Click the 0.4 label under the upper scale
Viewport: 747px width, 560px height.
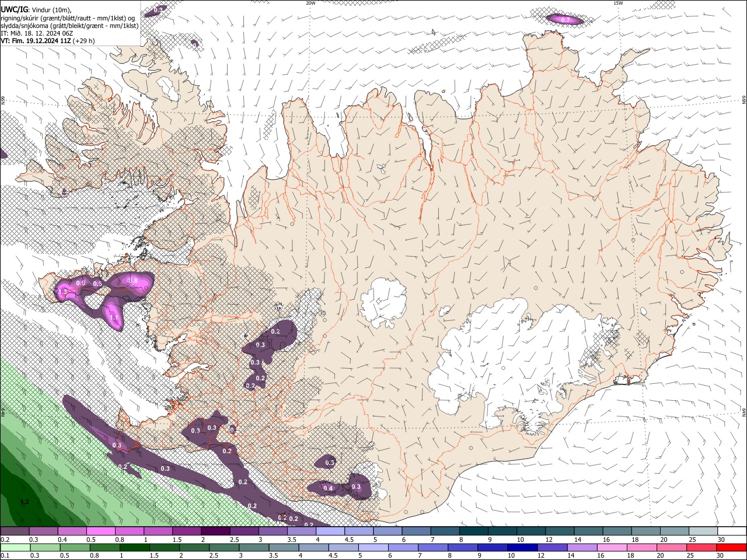(x=61, y=540)
